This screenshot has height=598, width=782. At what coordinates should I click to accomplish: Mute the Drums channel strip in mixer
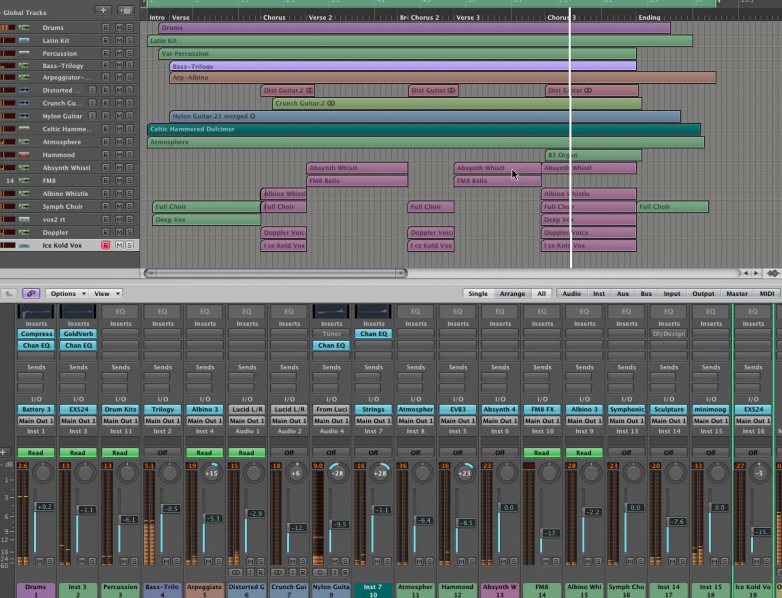[x=39, y=562]
